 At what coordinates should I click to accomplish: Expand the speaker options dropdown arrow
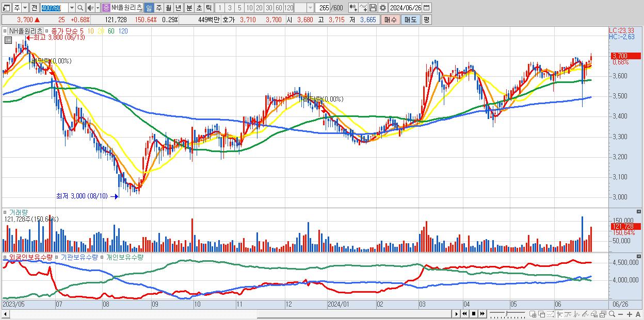[x=98, y=8]
